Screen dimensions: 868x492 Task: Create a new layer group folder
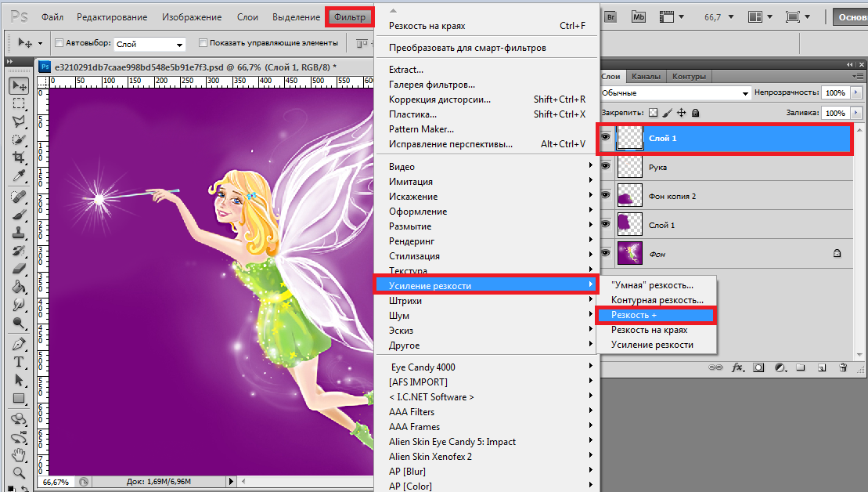point(801,367)
